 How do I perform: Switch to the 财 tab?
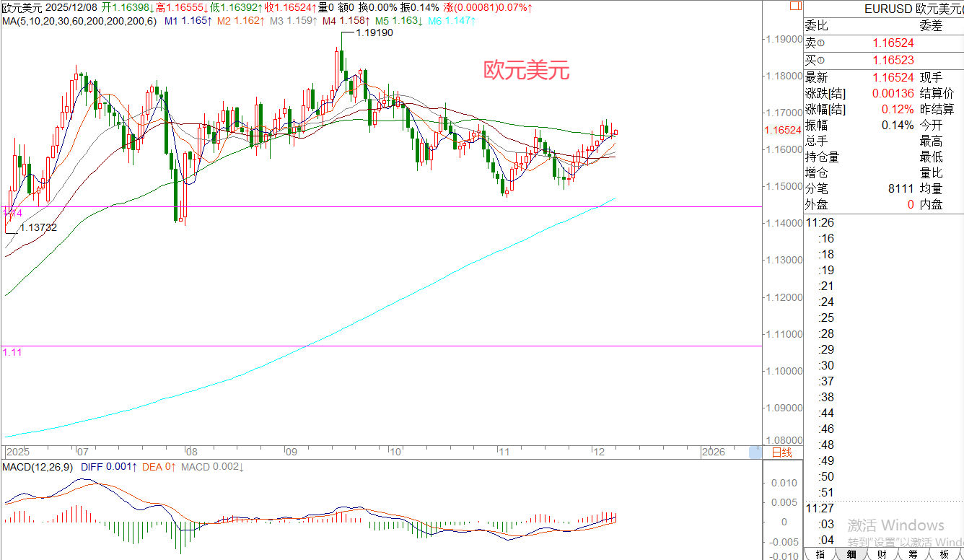(882, 554)
